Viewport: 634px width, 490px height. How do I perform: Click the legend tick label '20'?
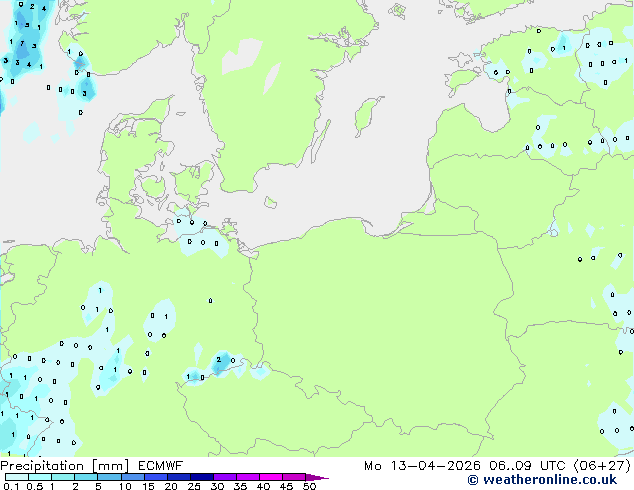click(x=171, y=486)
